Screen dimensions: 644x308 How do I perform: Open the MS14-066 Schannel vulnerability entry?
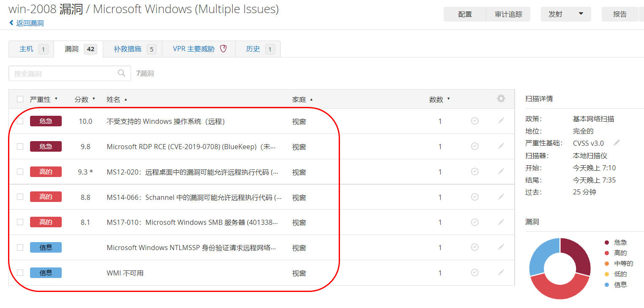(195, 197)
